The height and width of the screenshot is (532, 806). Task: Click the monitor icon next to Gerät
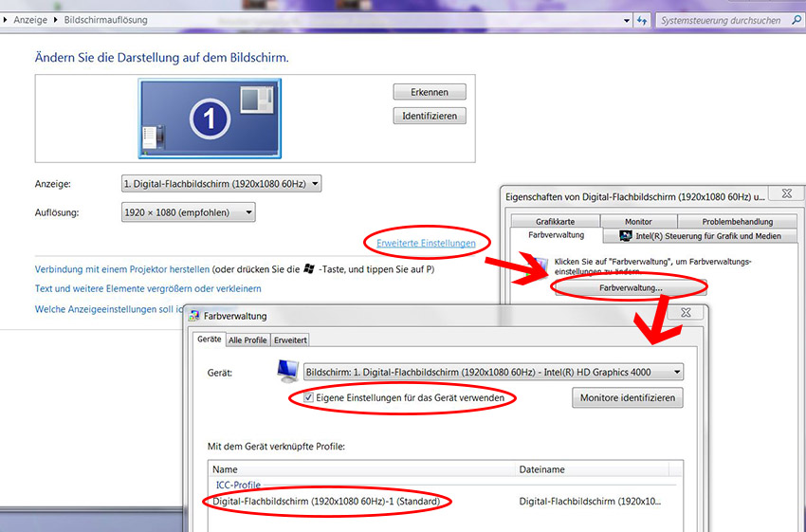[x=287, y=371]
